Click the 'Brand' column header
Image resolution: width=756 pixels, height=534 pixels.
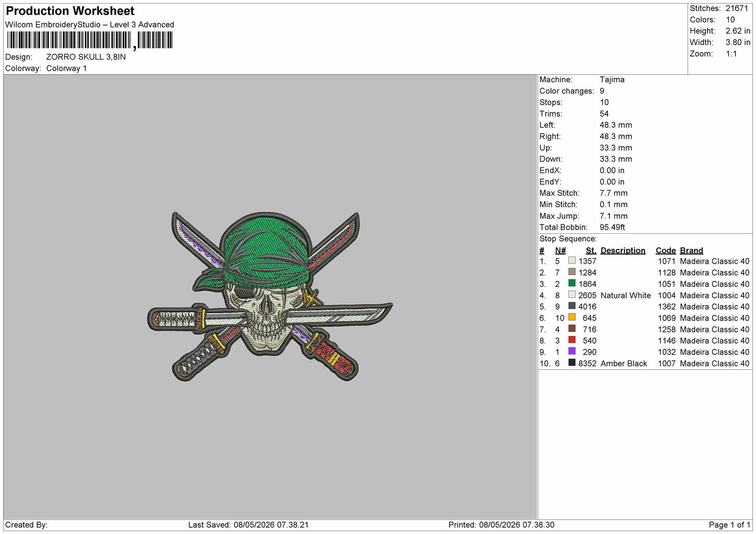pos(692,251)
